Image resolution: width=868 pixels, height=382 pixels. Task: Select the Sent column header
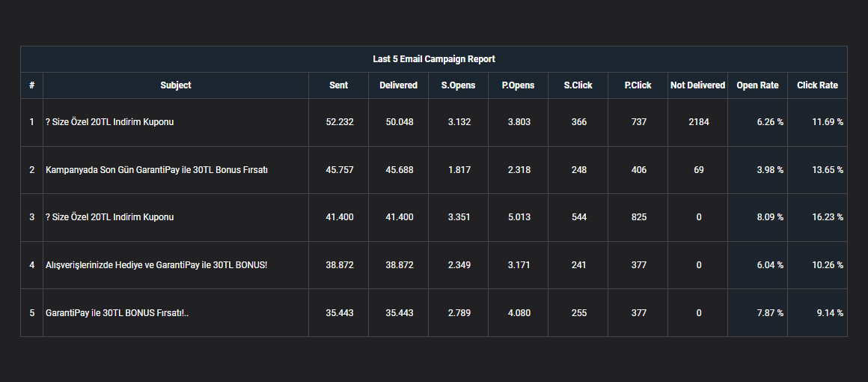339,85
